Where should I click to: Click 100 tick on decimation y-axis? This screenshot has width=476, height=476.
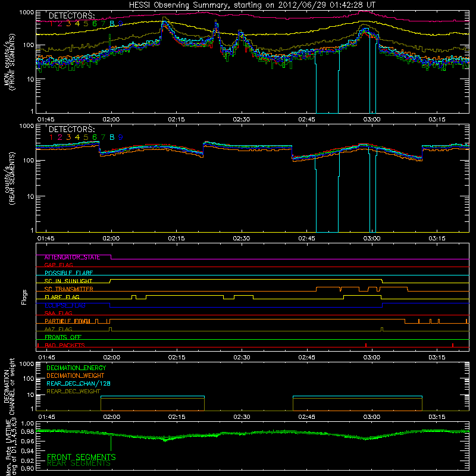tap(28, 378)
